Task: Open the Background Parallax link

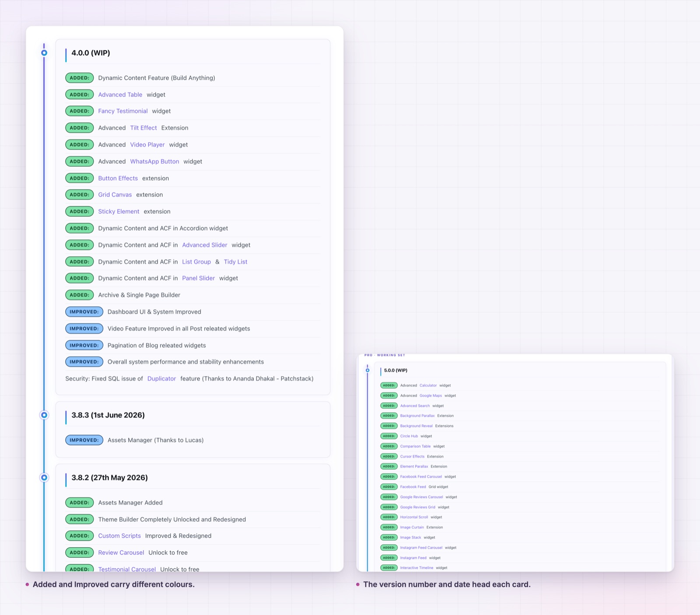Action: (x=417, y=416)
